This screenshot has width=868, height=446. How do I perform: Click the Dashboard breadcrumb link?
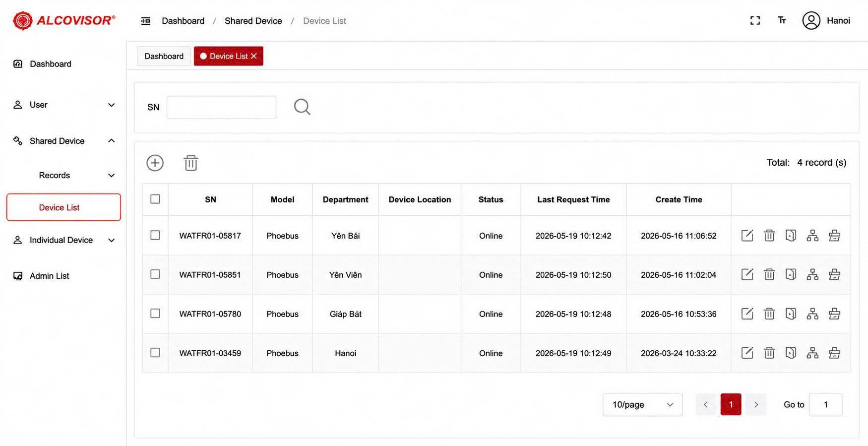pos(183,21)
